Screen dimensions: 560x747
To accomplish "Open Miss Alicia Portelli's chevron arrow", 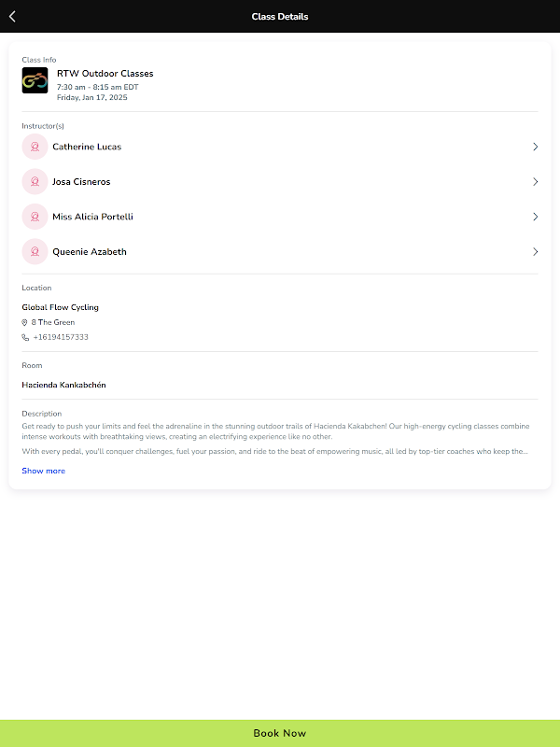I will click(x=535, y=217).
